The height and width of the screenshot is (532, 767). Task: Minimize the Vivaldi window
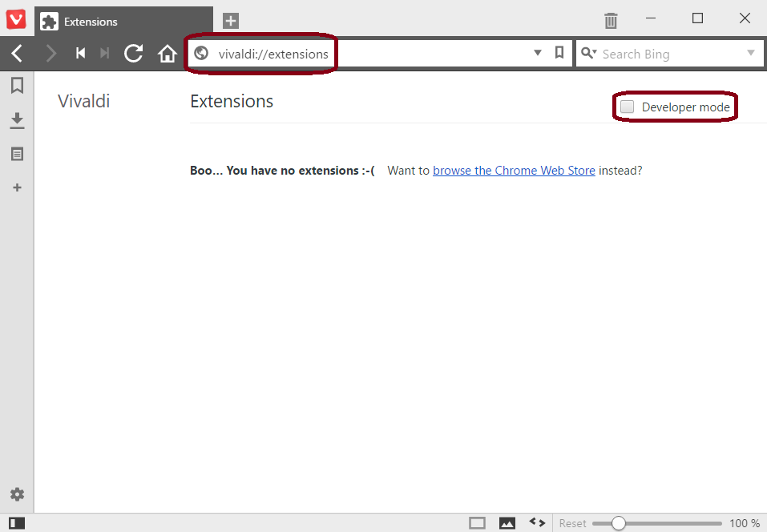tap(651, 18)
